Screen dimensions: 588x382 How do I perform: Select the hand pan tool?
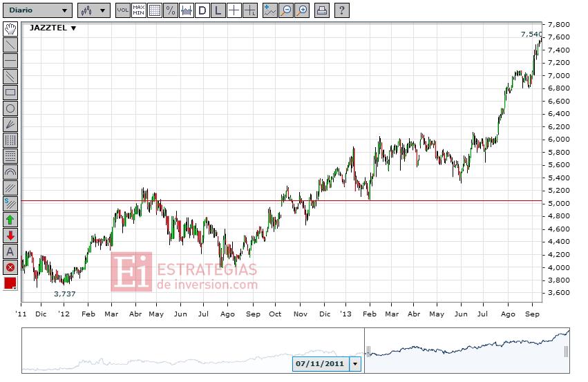click(x=10, y=29)
